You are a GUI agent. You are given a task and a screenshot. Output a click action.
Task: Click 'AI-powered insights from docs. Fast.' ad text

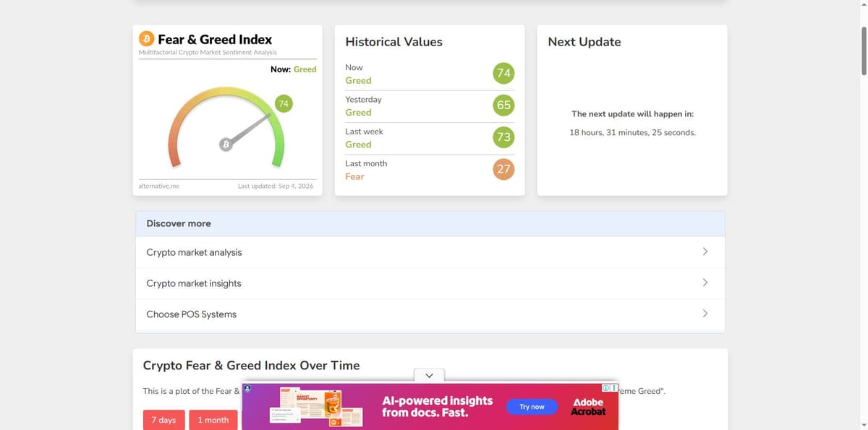click(438, 407)
